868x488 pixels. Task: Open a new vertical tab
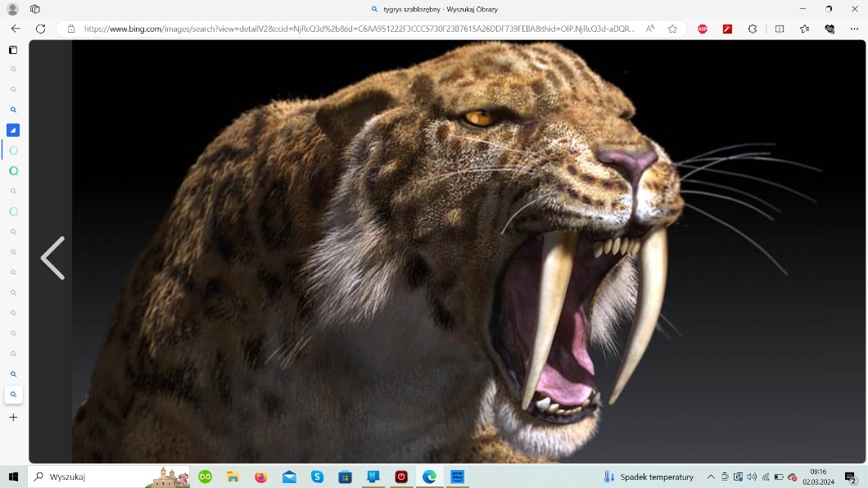pyautogui.click(x=13, y=418)
